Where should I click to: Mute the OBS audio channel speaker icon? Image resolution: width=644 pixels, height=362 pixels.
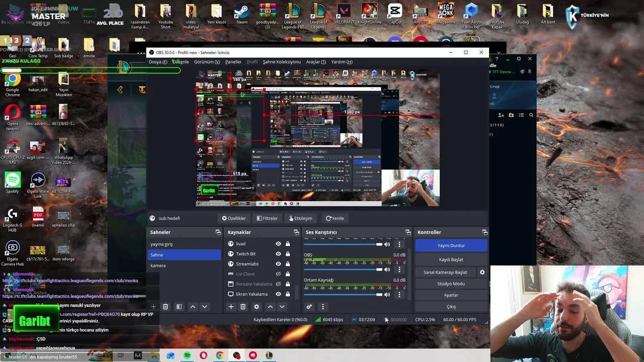[387, 269]
